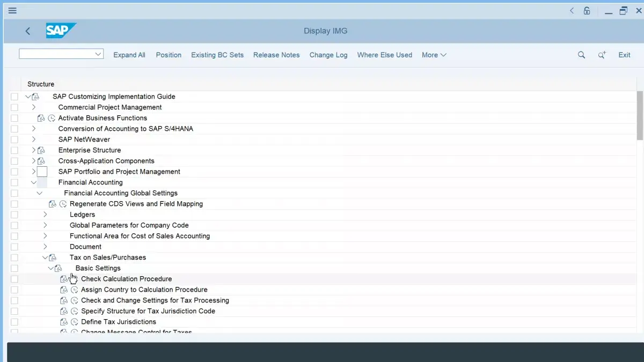Expand SAP NetWeaver node

[33, 139]
